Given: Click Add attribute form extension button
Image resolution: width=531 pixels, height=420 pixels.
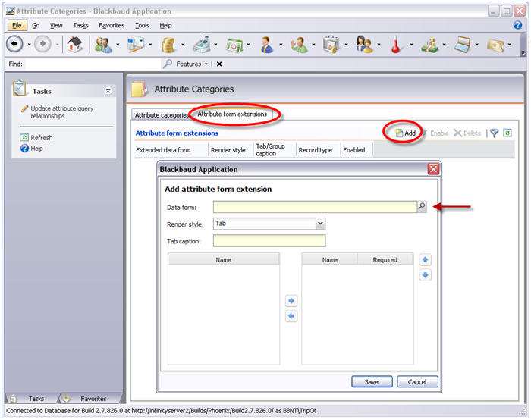Looking at the screenshot, I should (406, 133).
